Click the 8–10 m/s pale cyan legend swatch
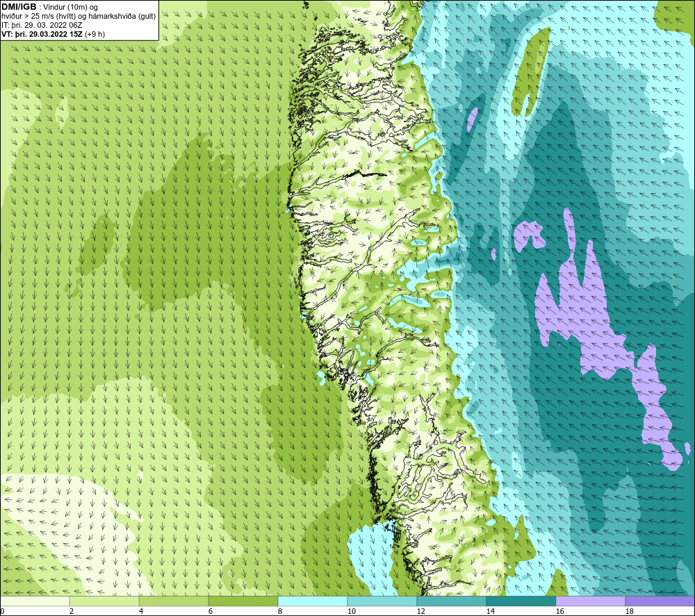The height and width of the screenshot is (616, 695). [313, 601]
